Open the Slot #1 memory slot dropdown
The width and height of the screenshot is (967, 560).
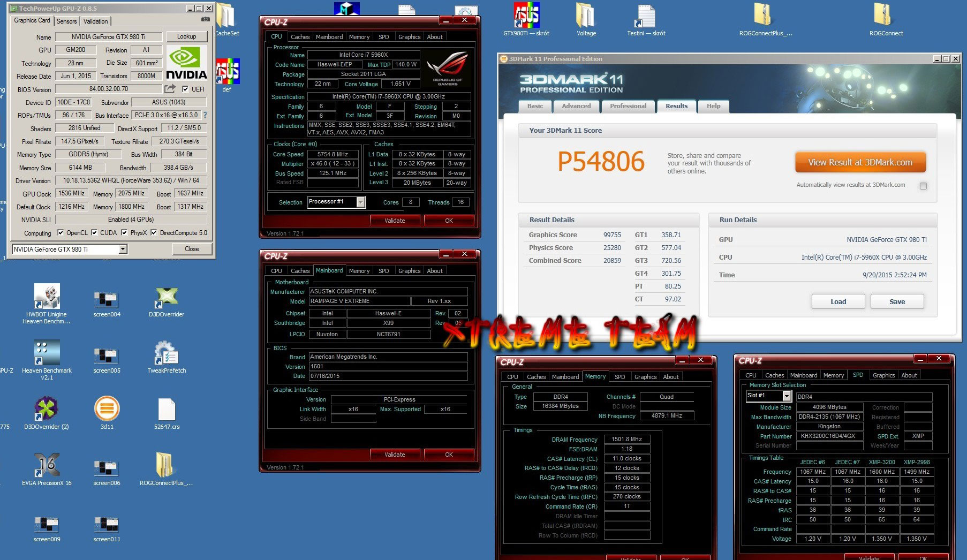(x=787, y=396)
